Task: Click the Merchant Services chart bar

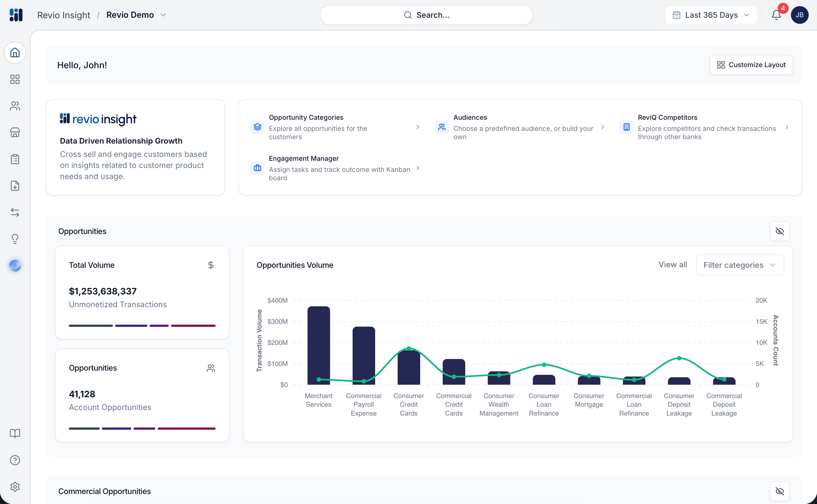Action: (319, 345)
